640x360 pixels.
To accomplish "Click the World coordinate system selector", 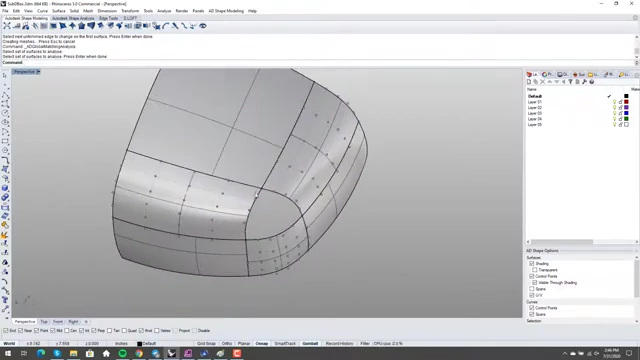I will [9, 344].
